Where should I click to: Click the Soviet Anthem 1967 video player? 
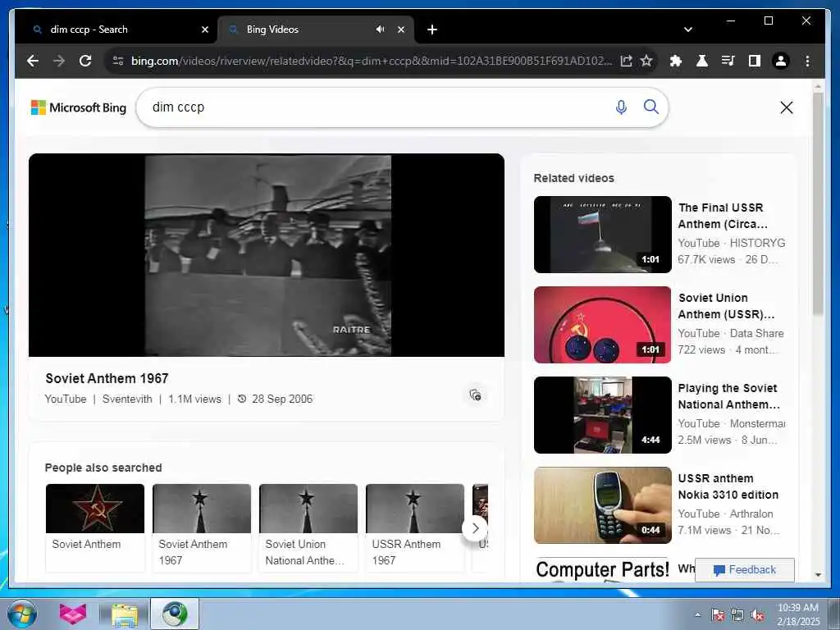coord(267,255)
